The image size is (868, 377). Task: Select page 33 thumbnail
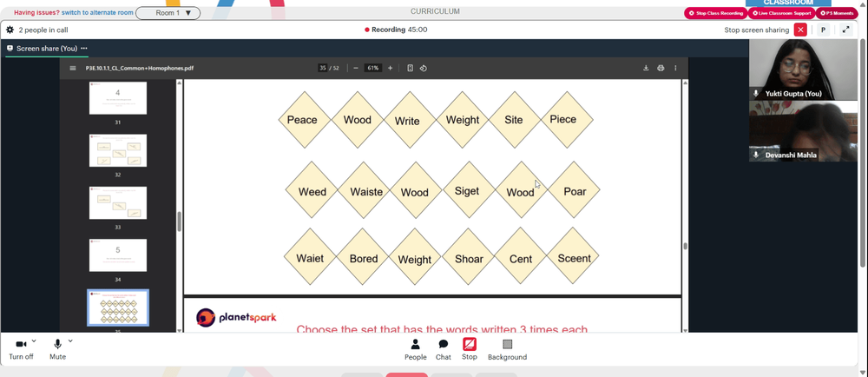pyautogui.click(x=118, y=202)
